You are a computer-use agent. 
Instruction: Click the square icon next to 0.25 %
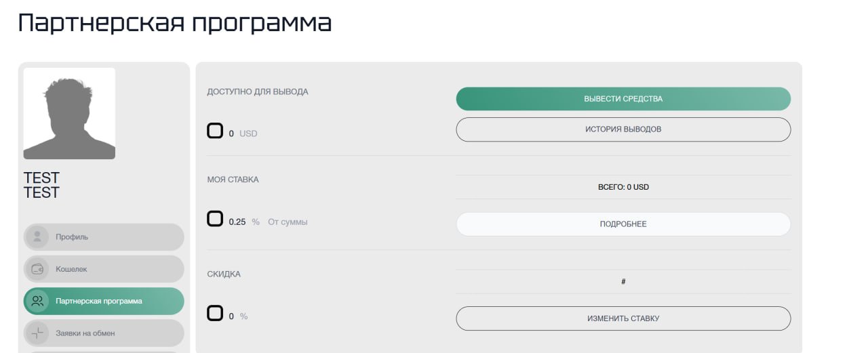tap(215, 219)
